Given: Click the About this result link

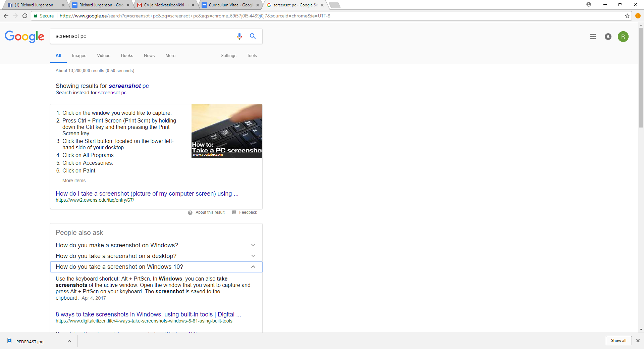Looking at the screenshot, I should [210, 212].
